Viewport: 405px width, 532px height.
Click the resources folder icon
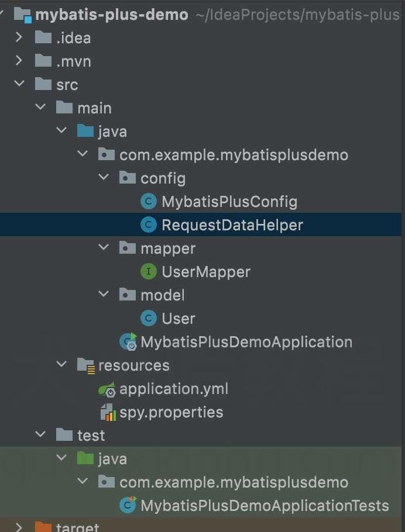pos(86,365)
